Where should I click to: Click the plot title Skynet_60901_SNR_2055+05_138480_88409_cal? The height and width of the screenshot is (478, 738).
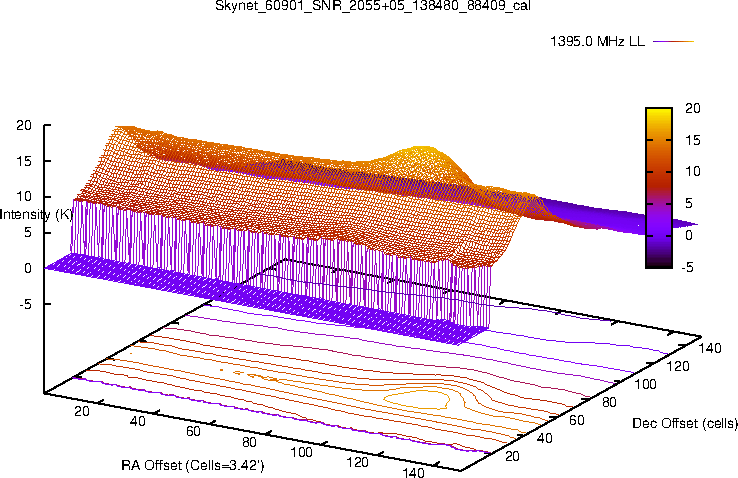pos(373,6)
